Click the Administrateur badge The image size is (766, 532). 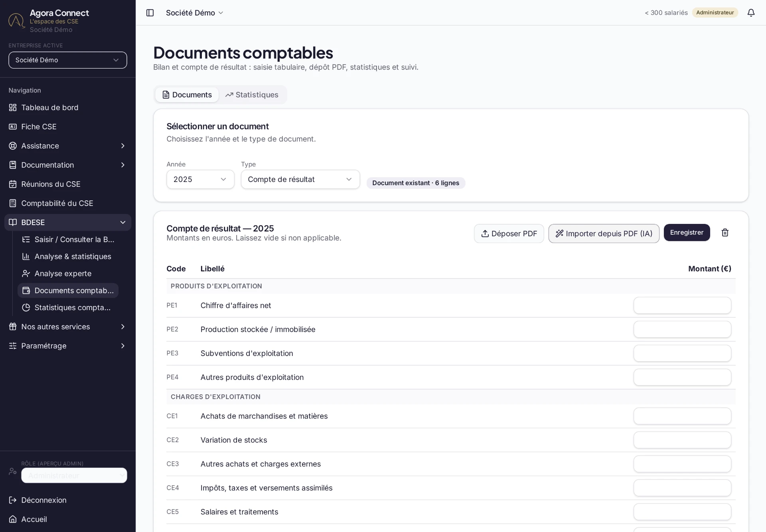(715, 13)
